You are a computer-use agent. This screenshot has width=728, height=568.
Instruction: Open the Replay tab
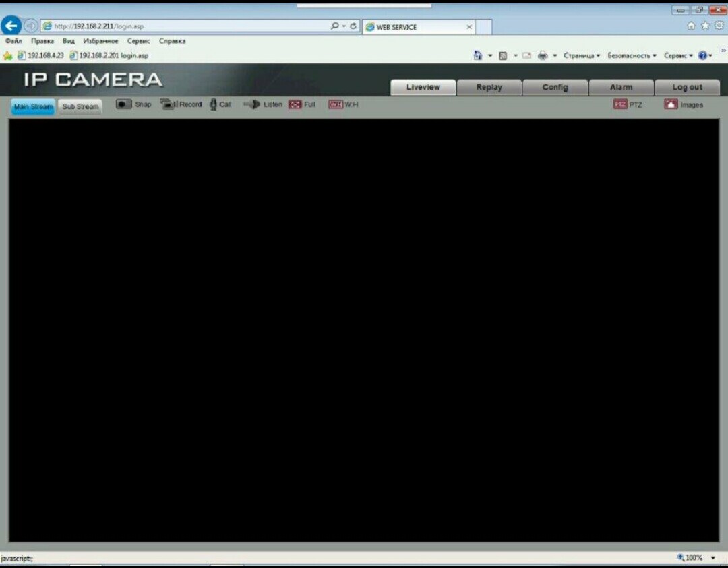click(x=489, y=87)
